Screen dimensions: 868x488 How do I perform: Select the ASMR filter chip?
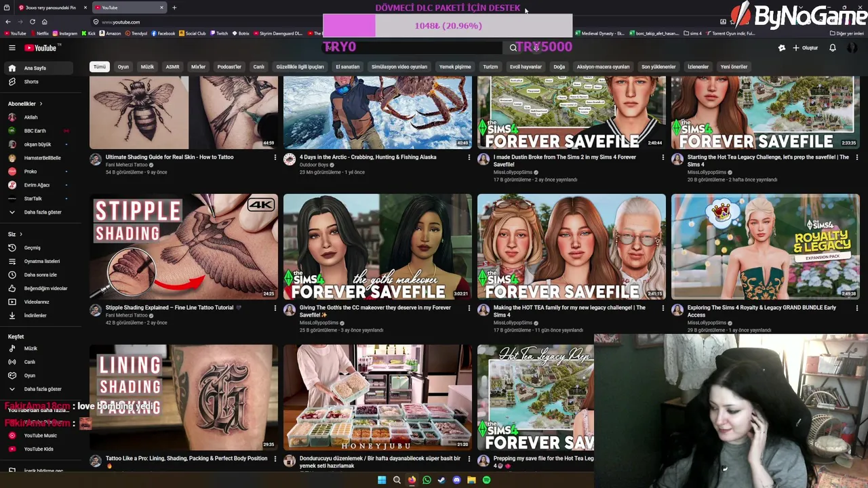[172, 67]
